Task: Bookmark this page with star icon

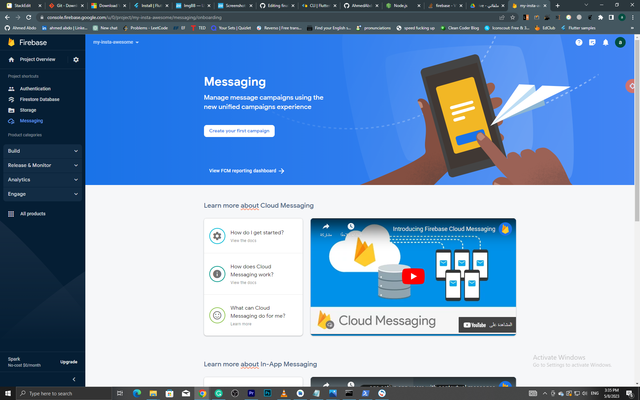Action: [x=513, y=18]
